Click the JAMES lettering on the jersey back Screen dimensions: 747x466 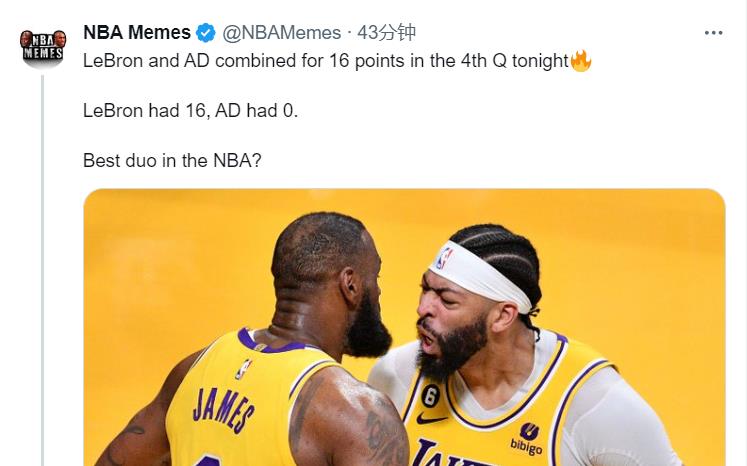point(223,409)
